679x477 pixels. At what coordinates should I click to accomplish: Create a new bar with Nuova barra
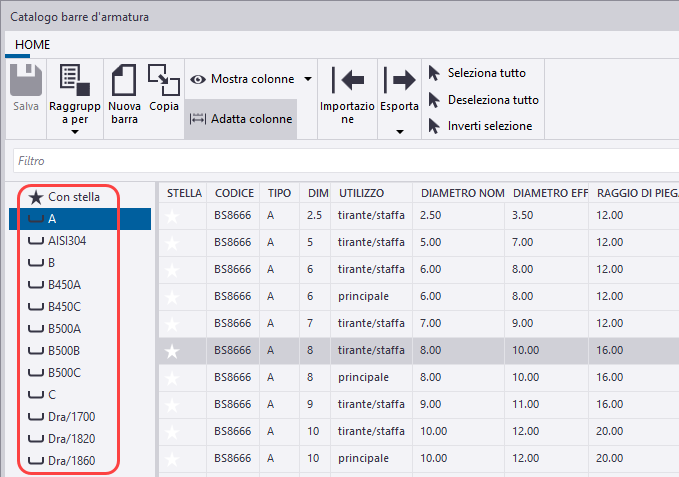pos(124,95)
